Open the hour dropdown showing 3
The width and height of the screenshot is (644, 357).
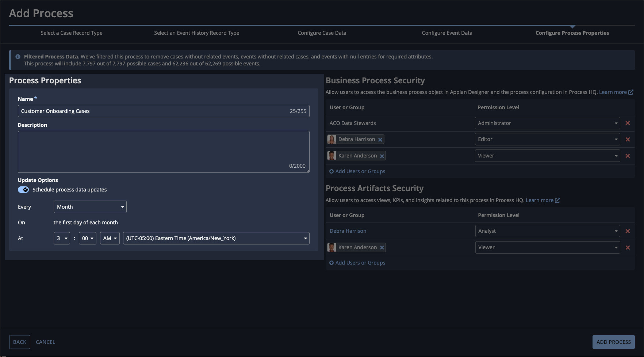62,238
